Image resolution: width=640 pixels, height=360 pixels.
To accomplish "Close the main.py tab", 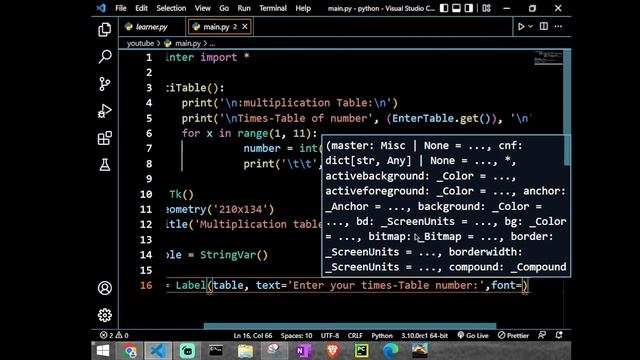I will click(244, 27).
